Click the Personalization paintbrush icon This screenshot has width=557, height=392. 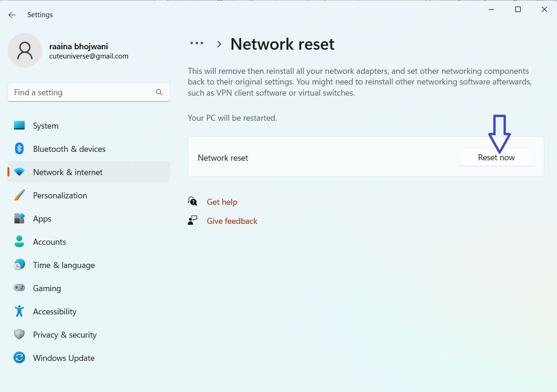pyautogui.click(x=19, y=196)
